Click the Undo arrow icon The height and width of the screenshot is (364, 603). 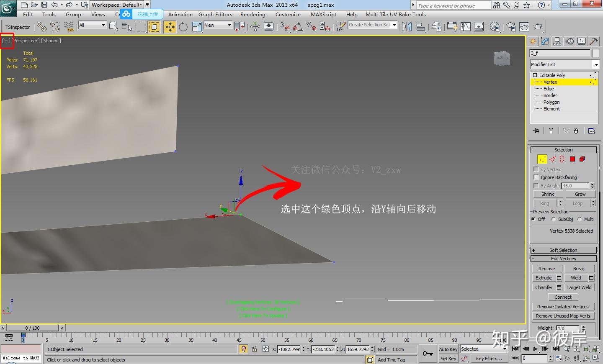[x=54, y=5]
